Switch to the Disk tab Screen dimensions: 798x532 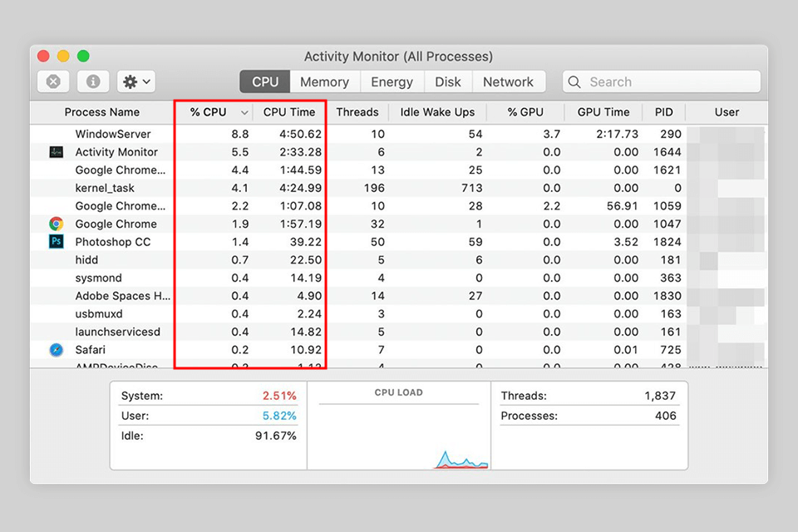coord(448,81)
